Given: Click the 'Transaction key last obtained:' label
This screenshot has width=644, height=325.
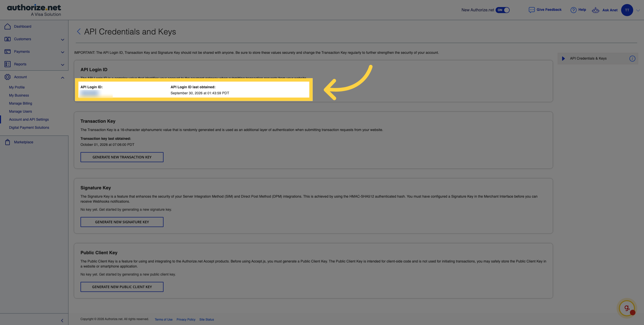Looking at the screenshot, I should coord(106,138).
